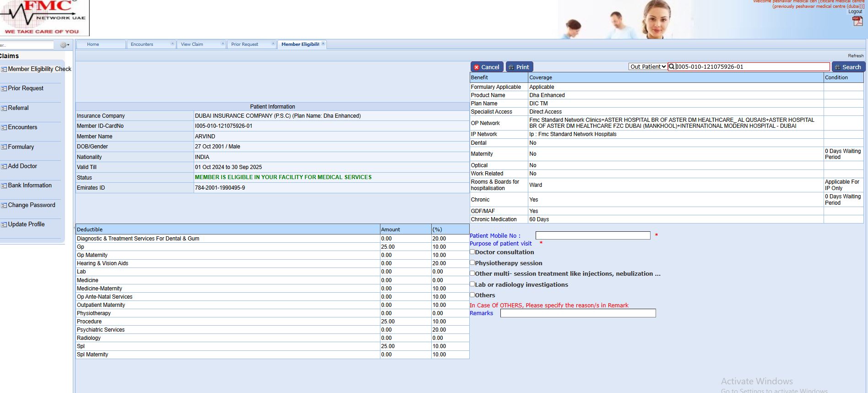Click the Logout link
Viewport: 868px width, 393px height.
click(x=855, y=12)
